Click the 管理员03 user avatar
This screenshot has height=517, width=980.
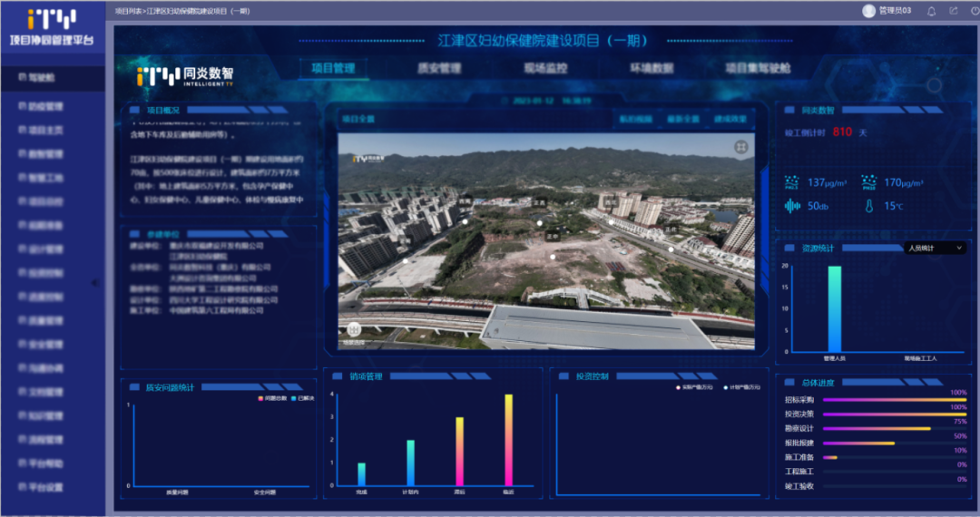pyautogui.click(x=868, y=11)
